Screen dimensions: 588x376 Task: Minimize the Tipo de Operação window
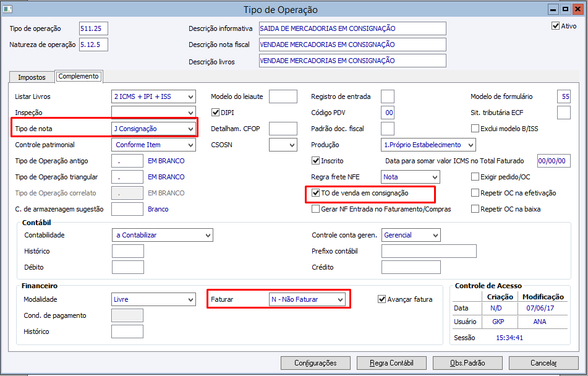pyautogui.click(x=553, y=9)
